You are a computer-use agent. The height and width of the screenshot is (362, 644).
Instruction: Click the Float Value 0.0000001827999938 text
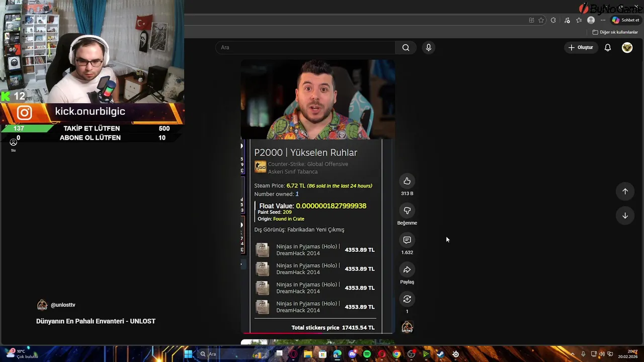(312, 206)
